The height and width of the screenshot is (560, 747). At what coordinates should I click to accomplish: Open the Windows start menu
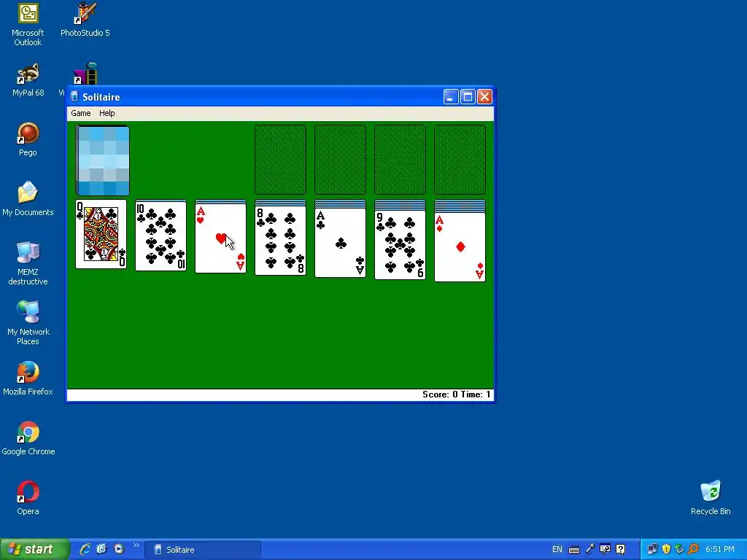pyautogui.click(x=34, y=550)
